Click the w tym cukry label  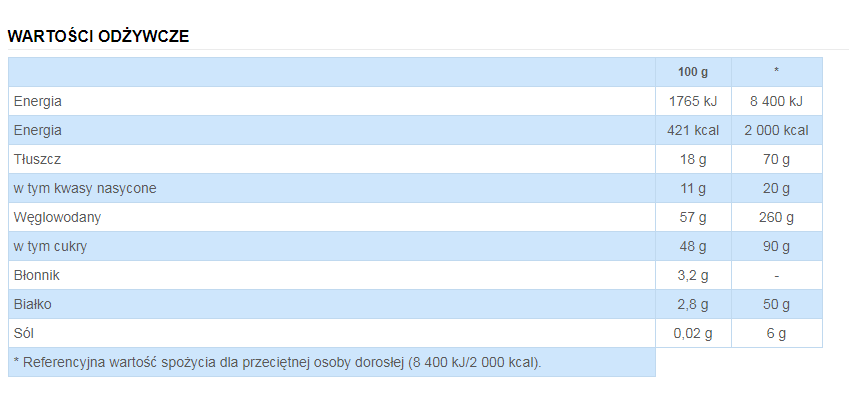tap(50, 247)
